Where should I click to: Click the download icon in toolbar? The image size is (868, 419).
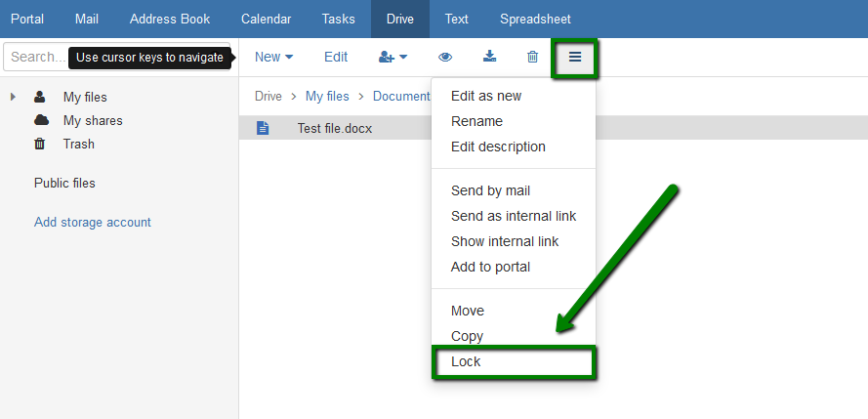click(489, 57)
